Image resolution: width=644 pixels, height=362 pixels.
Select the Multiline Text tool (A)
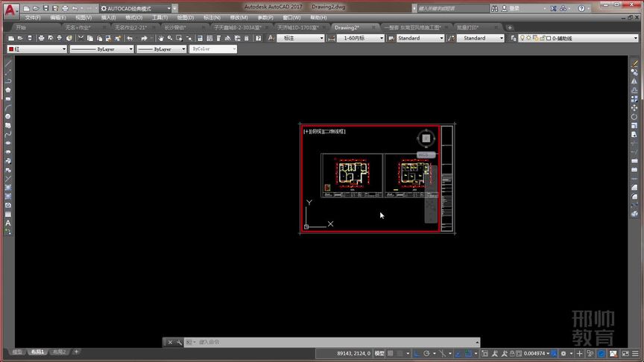[7, 223]
